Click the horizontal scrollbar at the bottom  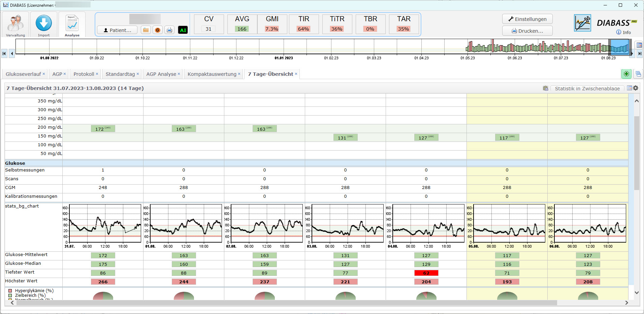tap(286, 303)
